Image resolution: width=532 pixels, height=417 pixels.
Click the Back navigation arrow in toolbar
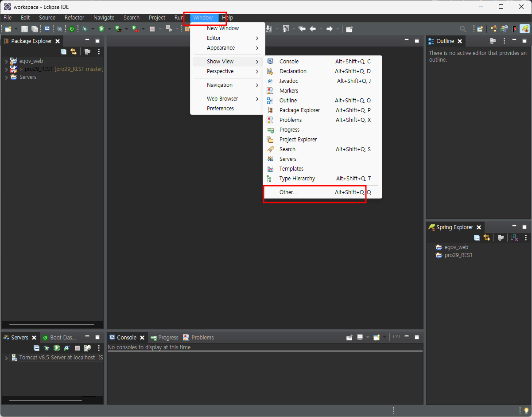click(313, 29)
